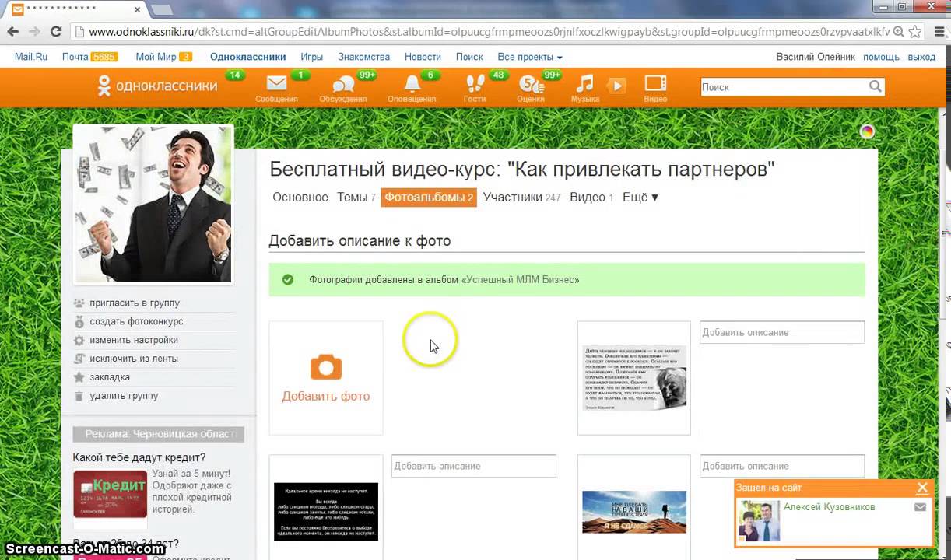Click Василий Олейник profile name
This screenshot has height=560, width=951.
click(x=816, y=57)
